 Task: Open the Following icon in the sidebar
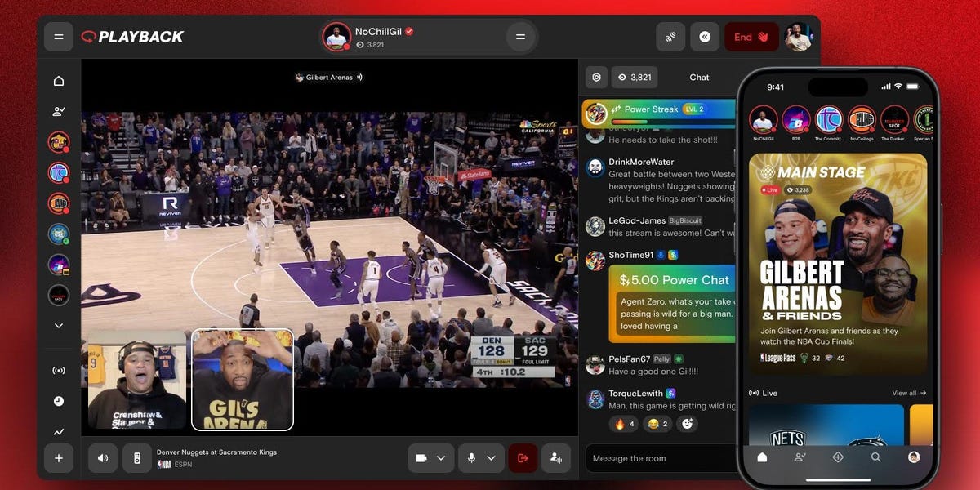tap(59, 110)
